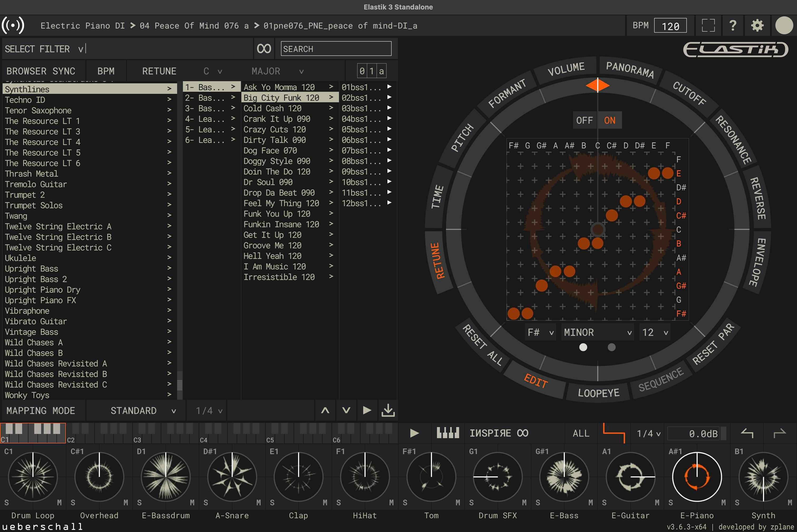Image resolution: width=797 pixels, height=532 pixels.
Task: Click RESET PAR on the wheel
Action: (x=713, y=344)
